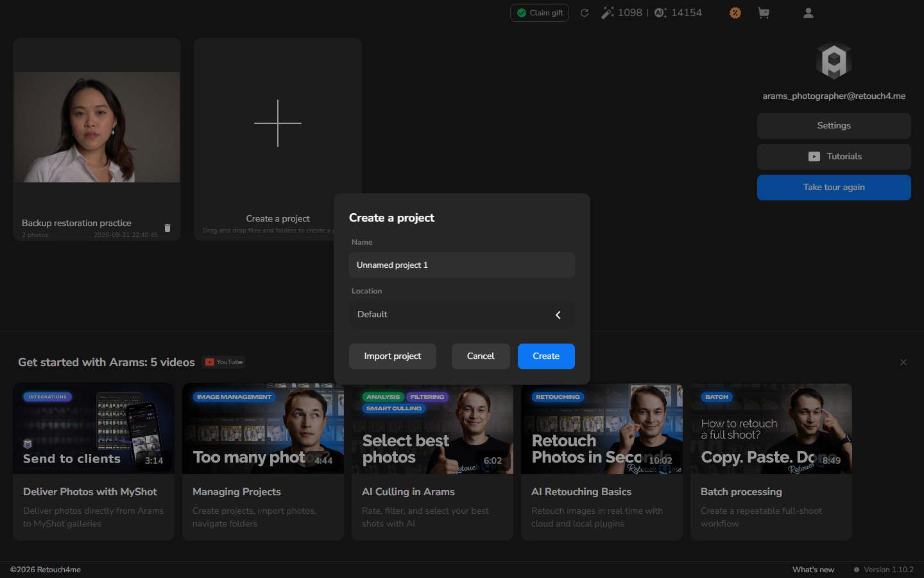Screen dimensions: 924x578
Task: Claim the gift
Action: [540, 13]
